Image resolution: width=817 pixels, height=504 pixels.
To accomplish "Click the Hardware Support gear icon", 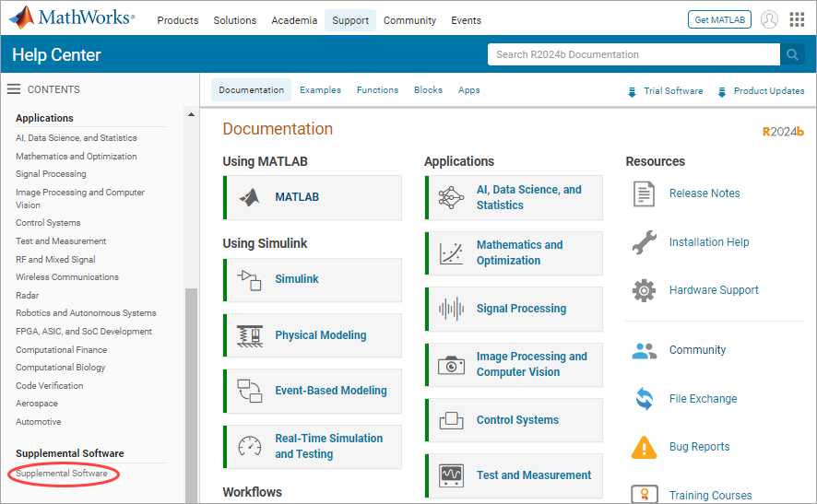I will (644, 290).
